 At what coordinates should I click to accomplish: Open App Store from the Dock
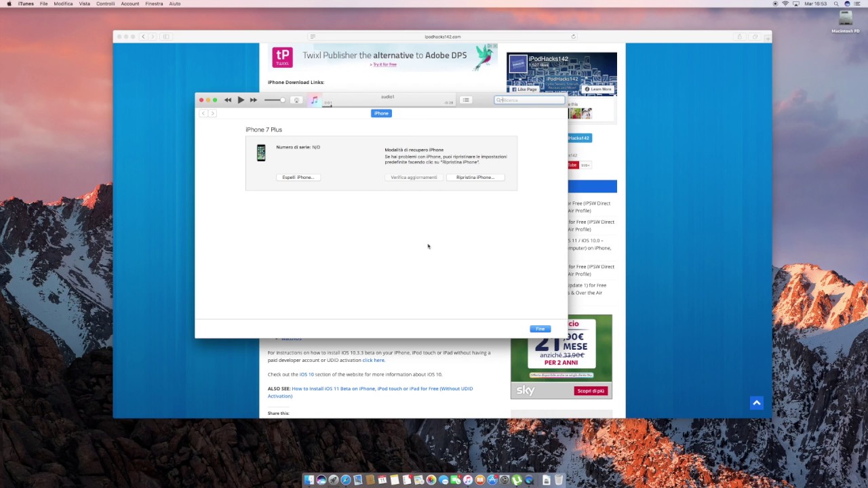492,480
